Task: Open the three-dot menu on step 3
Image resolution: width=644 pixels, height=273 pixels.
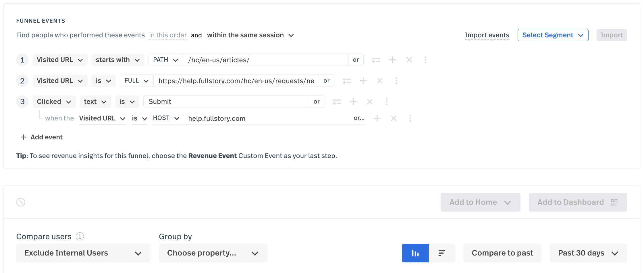Action: click(386, 102)
